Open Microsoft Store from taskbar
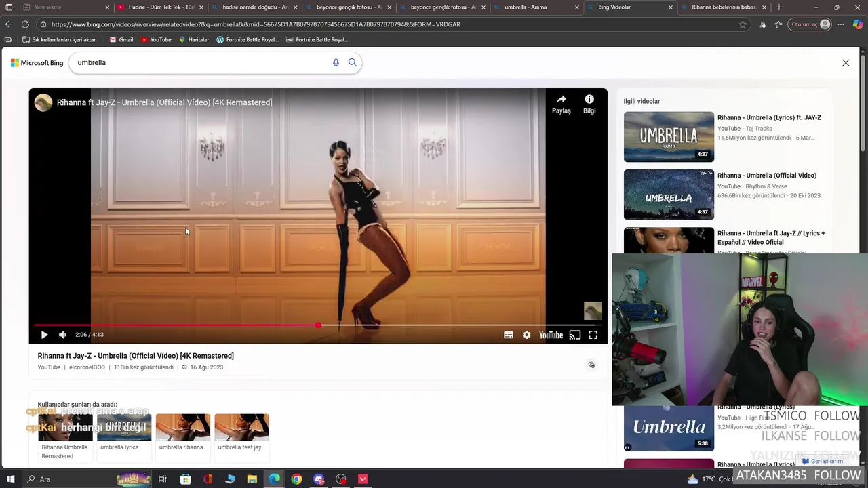868x488 pixels. click(185, 479)
